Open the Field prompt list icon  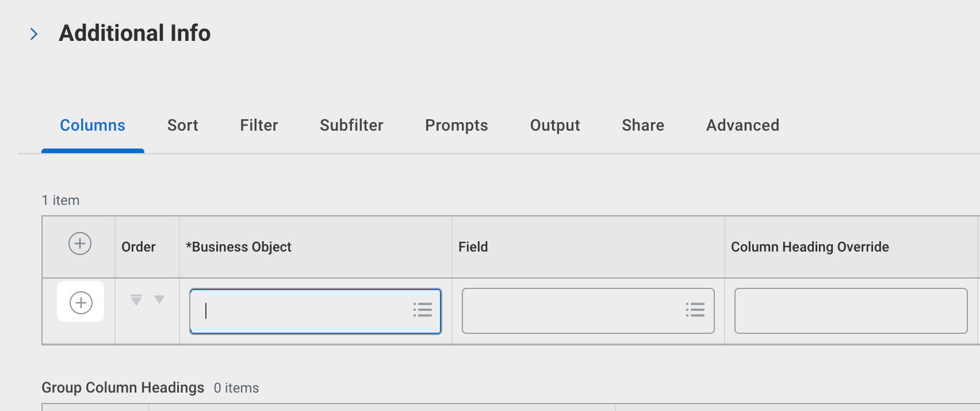695,310
